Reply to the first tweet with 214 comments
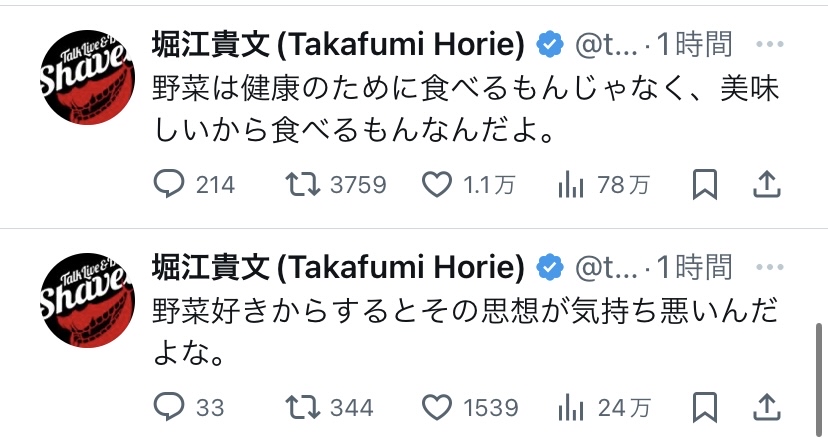 point(169,184)
